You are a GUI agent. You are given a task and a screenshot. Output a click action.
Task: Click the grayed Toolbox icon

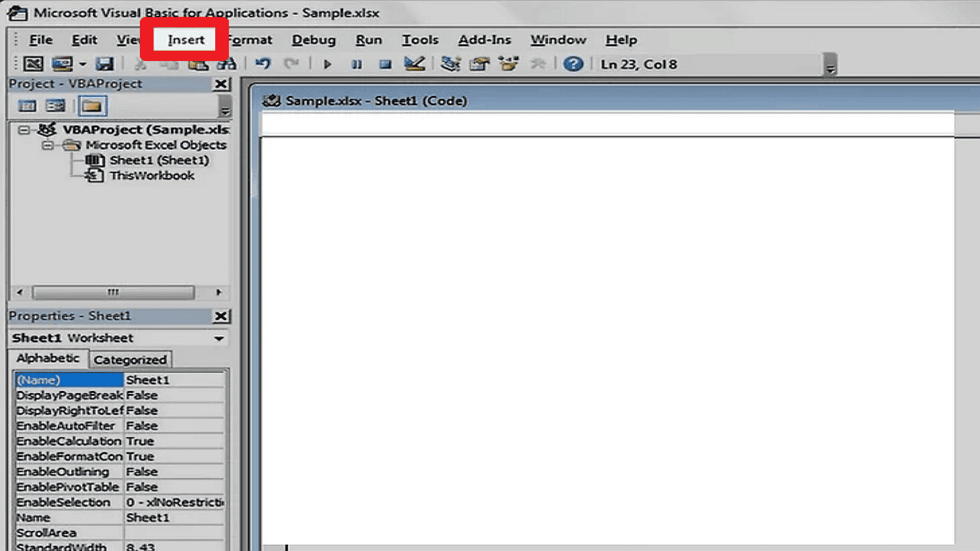click(x=538, y=64)
